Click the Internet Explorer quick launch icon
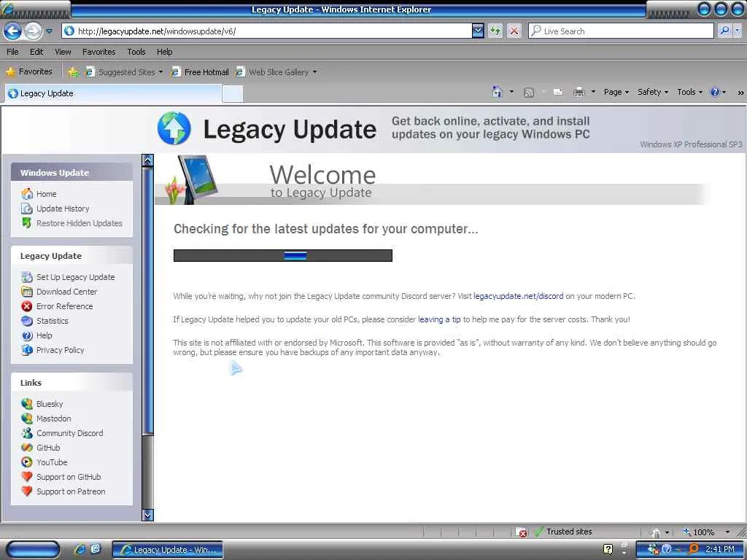This screenshot has width=747, height=560. tap(80, 550)
